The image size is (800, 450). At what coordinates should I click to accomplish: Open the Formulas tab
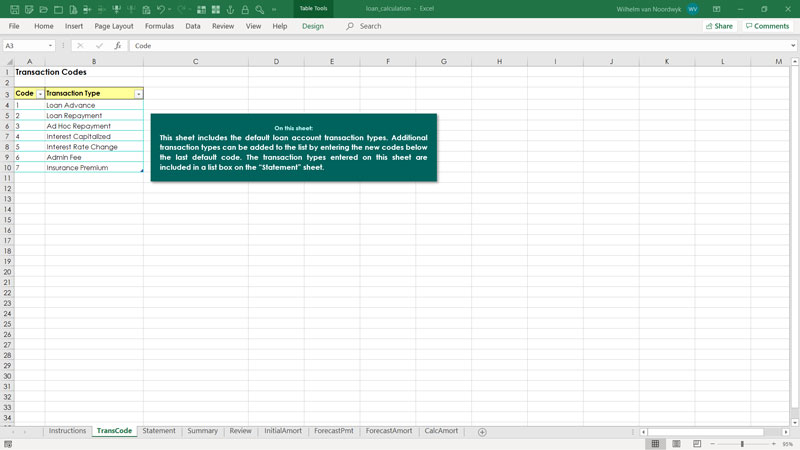click(159, 26)
